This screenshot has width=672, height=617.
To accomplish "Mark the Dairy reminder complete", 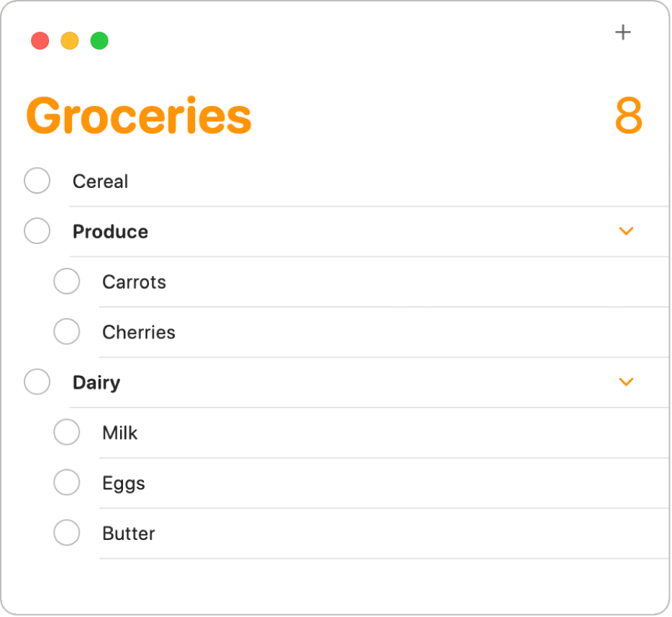I will [37, 382].
